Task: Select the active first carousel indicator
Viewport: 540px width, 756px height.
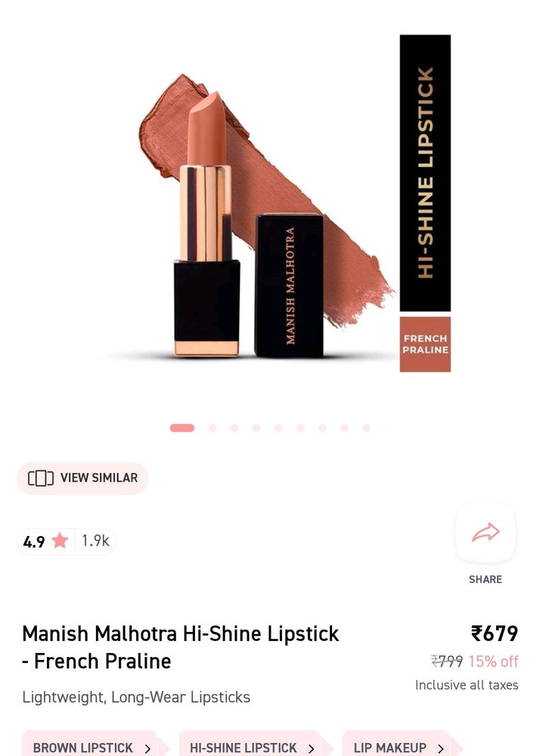Action: (x=182, y=428)
